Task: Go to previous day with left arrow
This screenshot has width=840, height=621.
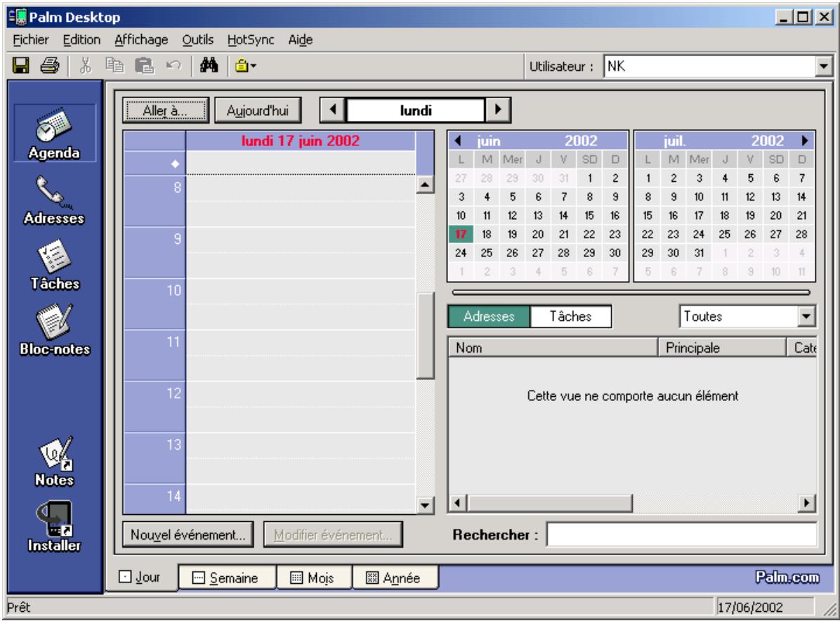Action: (x=333, y=110)
